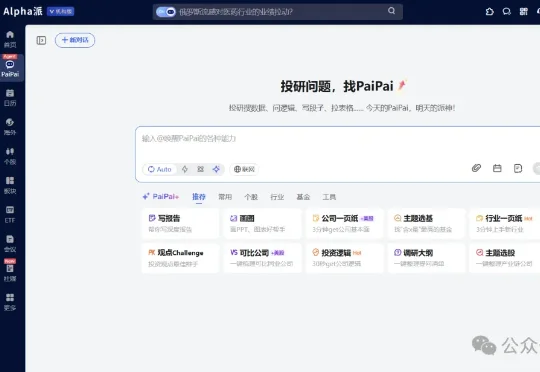The height and width of the screenshot is (372, 540).
Task: Click the top-bar chat bubble icon
Action: click(x=506, y=12)
